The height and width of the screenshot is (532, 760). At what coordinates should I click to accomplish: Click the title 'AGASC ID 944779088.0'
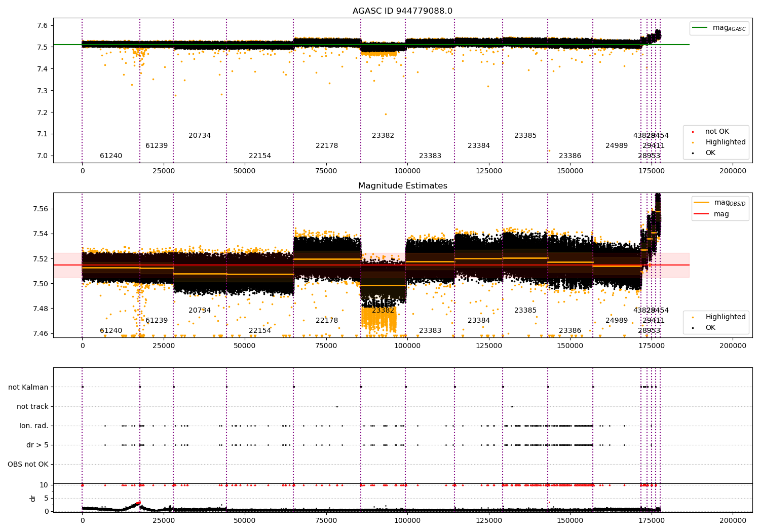point(402,11)
